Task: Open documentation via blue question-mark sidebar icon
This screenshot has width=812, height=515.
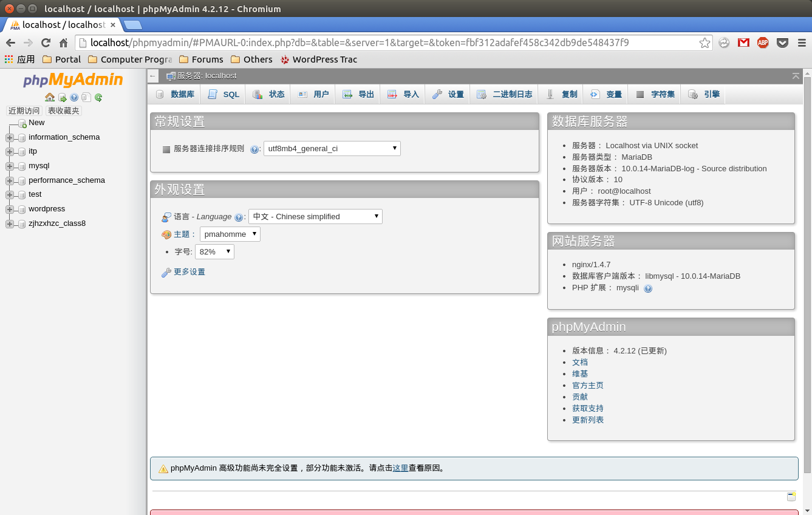Action: pos(74,97)
